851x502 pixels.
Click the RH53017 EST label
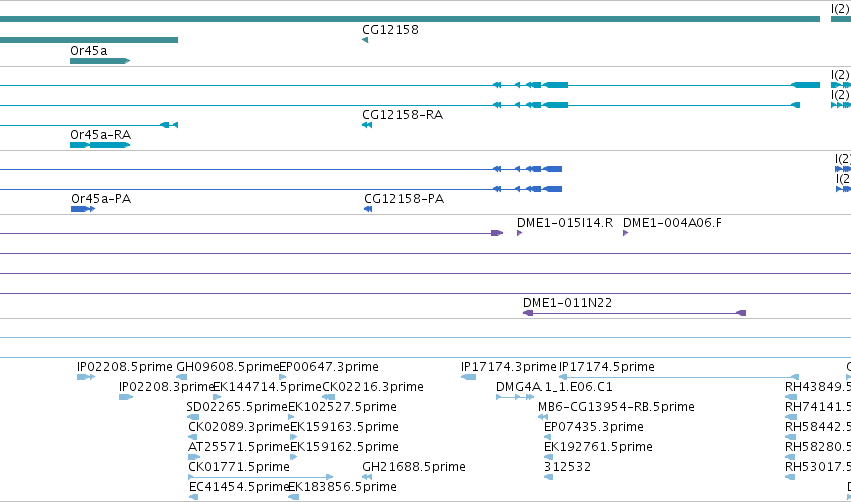(x=818, y=467)
